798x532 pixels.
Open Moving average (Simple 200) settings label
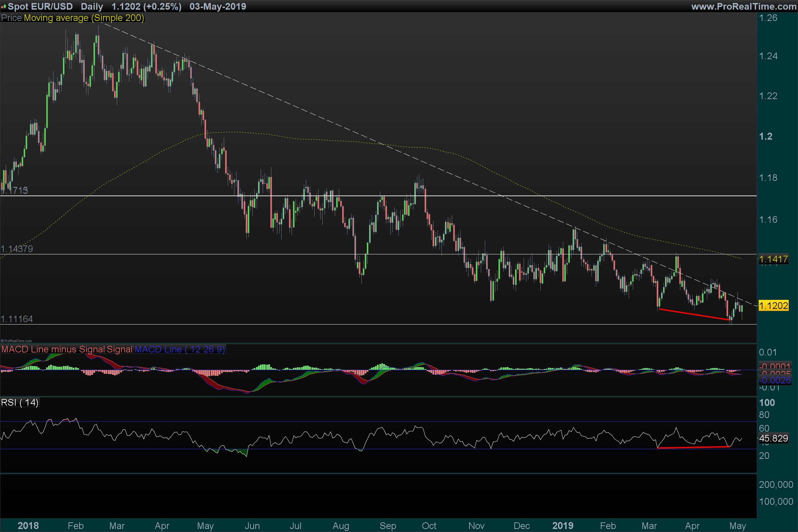(84, 18)
